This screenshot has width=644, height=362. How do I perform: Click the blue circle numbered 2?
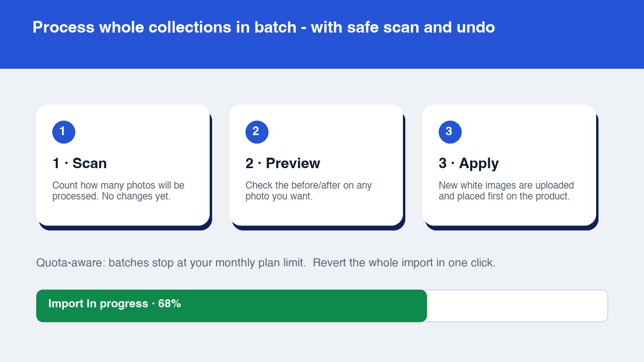point(257,132)
